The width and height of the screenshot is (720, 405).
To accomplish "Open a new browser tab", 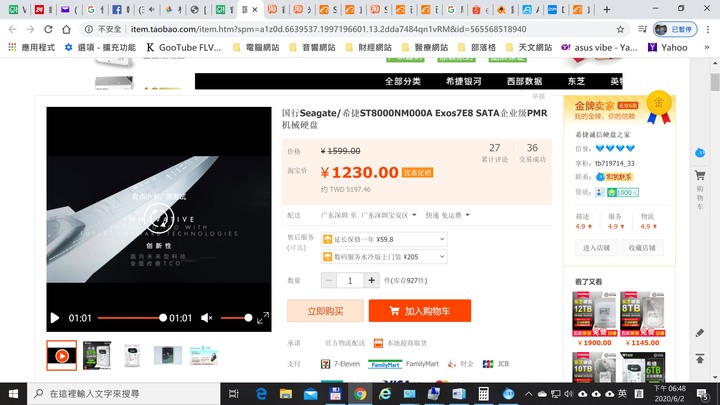I will (607, 9).
